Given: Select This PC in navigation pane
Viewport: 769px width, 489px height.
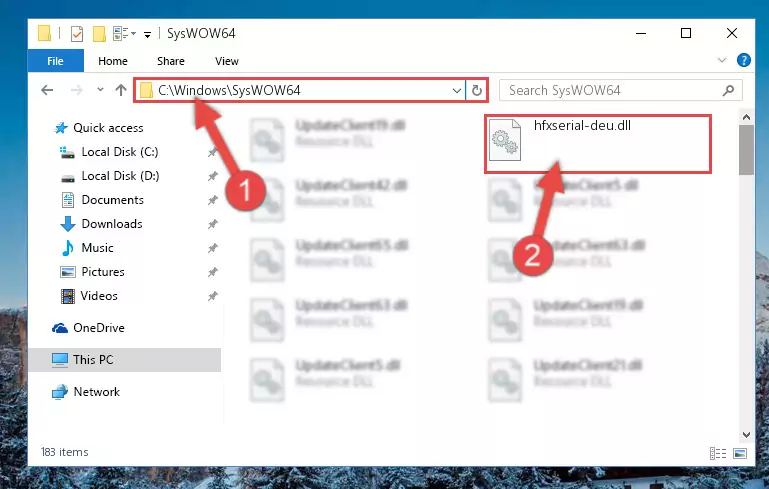Looking at the screenshot, I should [x=125, y=360].
